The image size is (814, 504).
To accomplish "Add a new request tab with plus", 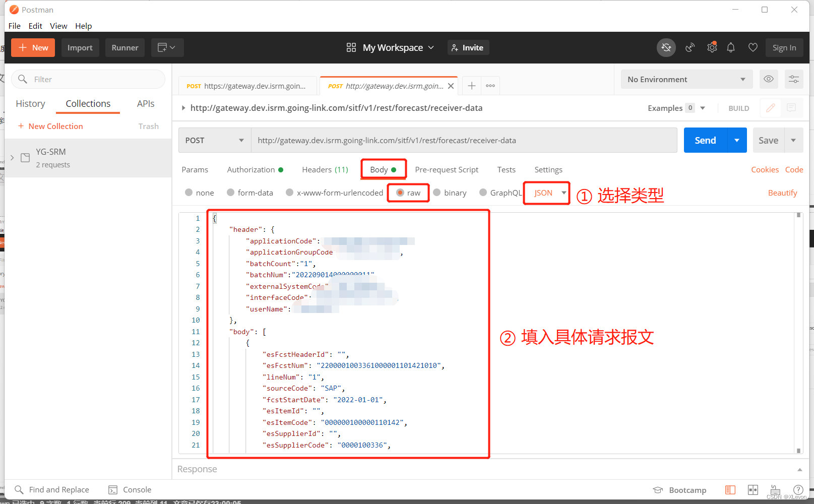I will (x=472, y=86).
